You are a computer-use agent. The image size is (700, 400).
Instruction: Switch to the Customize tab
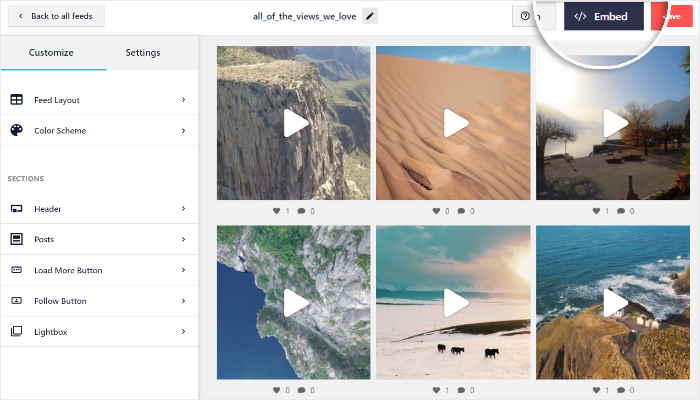[x=51, y=53]
